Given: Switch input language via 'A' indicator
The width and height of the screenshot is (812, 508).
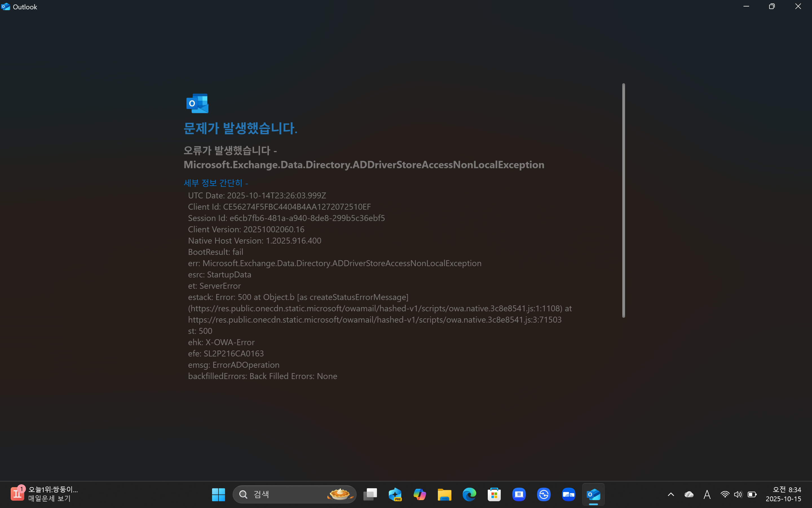Looking at the screenshot, I should coord(707,494).
